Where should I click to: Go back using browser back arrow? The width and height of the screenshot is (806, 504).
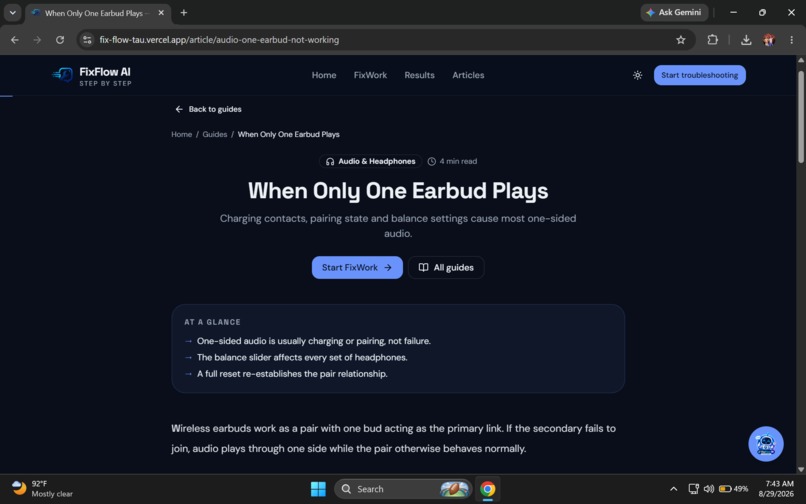pos(14,40)
